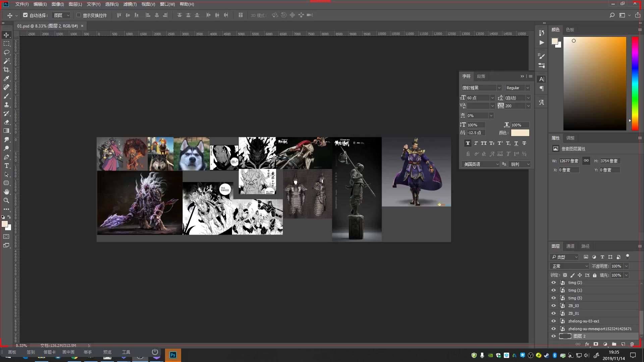
Task: Hide the timg (5) layer
Action: (x=553, y=298)
